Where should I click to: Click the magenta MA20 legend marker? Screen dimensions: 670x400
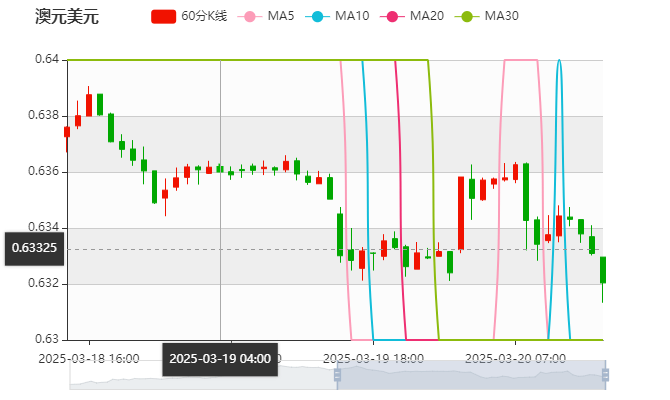(392, 17)
